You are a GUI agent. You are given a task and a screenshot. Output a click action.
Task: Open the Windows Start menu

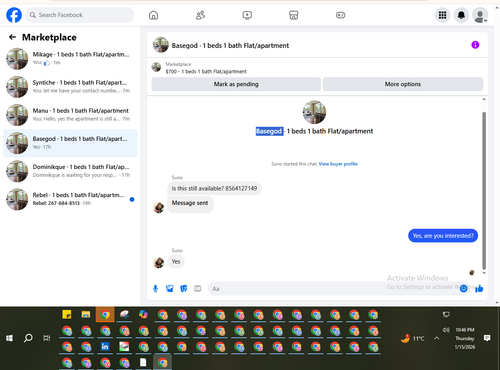[9, 338]
